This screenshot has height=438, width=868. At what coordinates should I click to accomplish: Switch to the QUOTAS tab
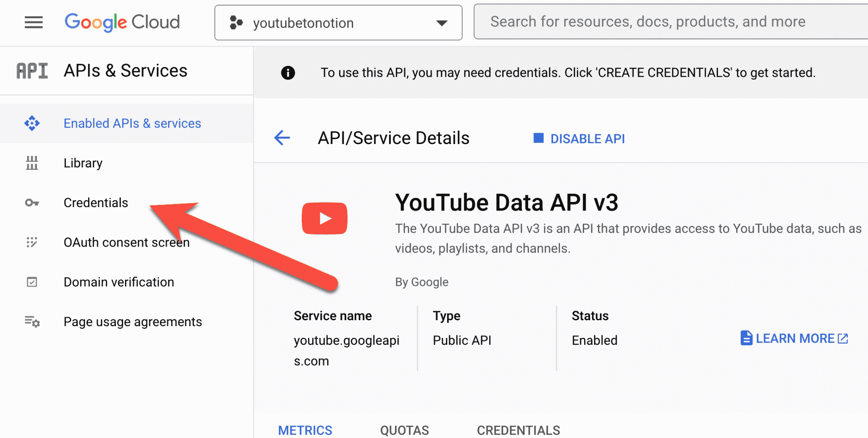coord(404,430)
